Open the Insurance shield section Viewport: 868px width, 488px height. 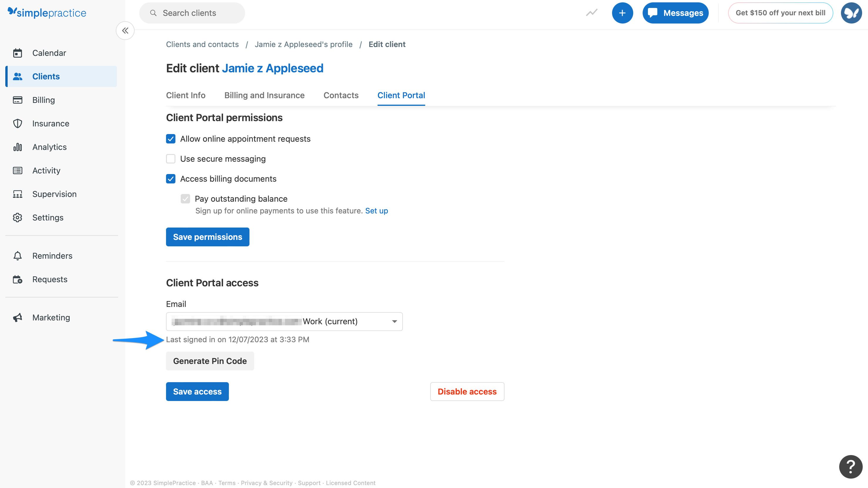tap(61, 123)
